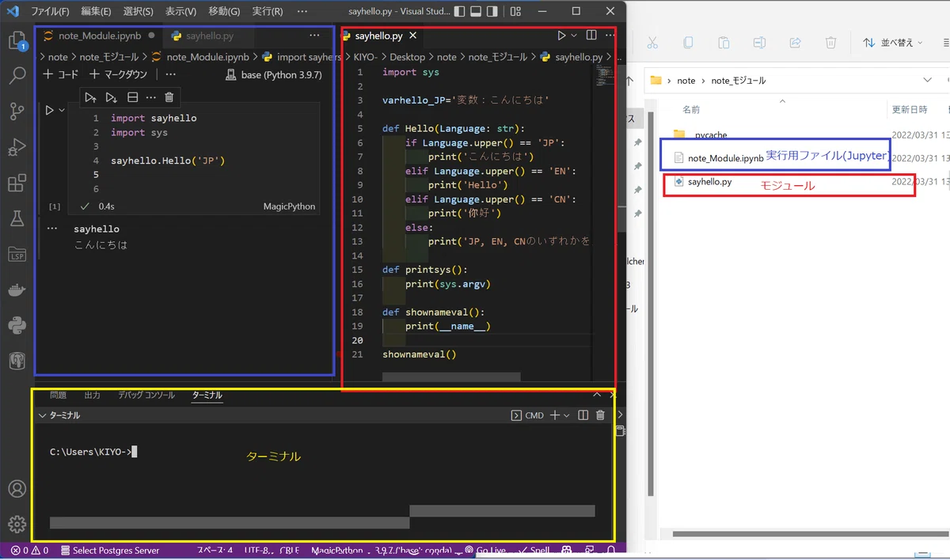Split the notebook cell
The height and width of the screenshot is (560, 950).
(x=132, y=97)
